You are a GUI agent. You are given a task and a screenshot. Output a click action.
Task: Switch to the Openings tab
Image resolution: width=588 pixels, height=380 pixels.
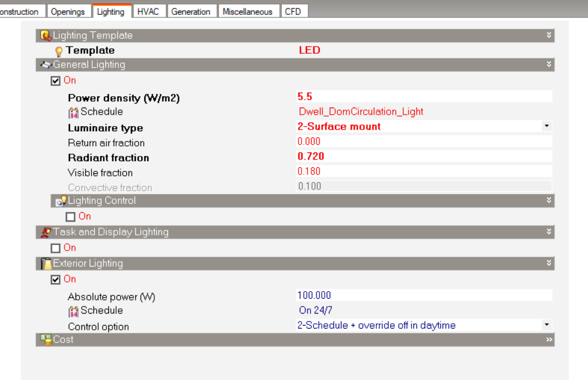68,11
